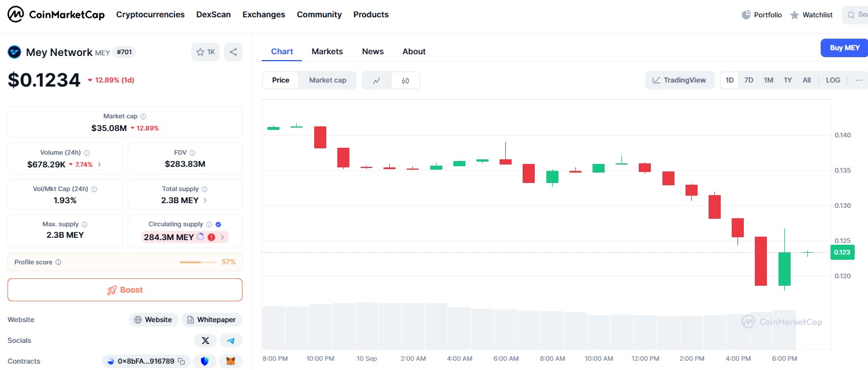The image size is (868, 370).
Task: Switch to the About tab
Action: coord(414,51)
